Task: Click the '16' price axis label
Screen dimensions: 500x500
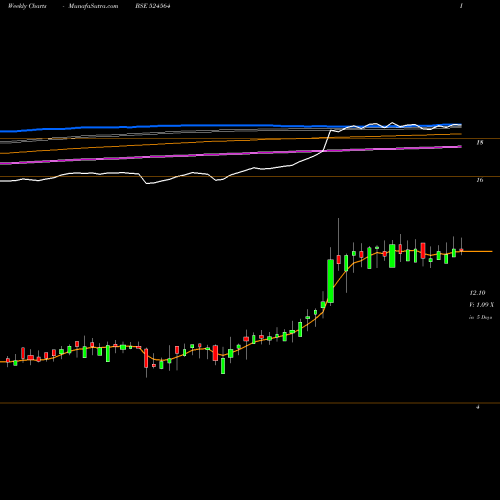Action: click(x=480, y=180)
